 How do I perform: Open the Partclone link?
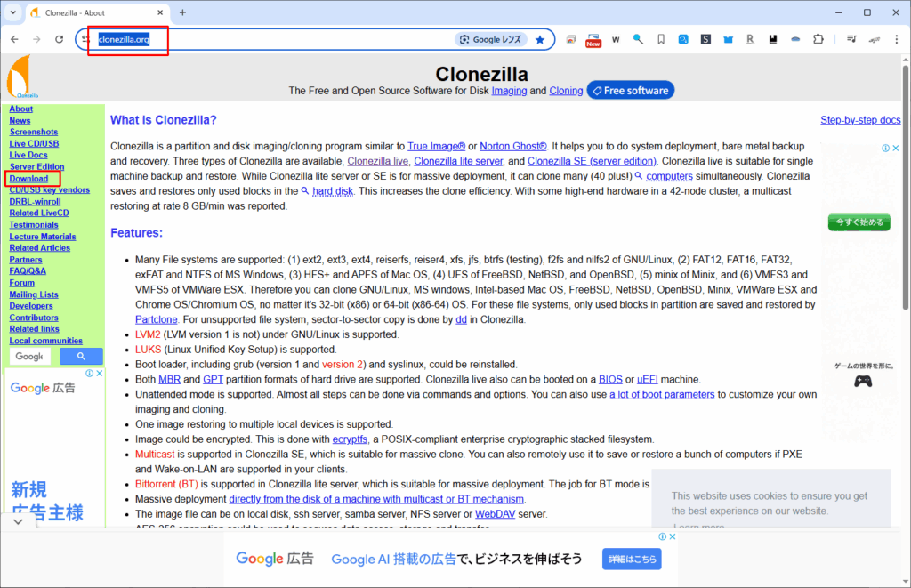(157, 319)
